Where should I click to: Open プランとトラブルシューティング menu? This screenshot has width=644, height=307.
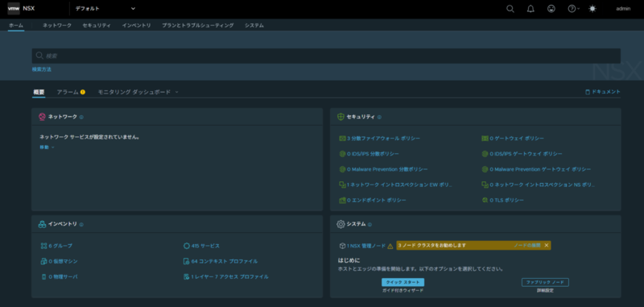(x=197, y=26)
